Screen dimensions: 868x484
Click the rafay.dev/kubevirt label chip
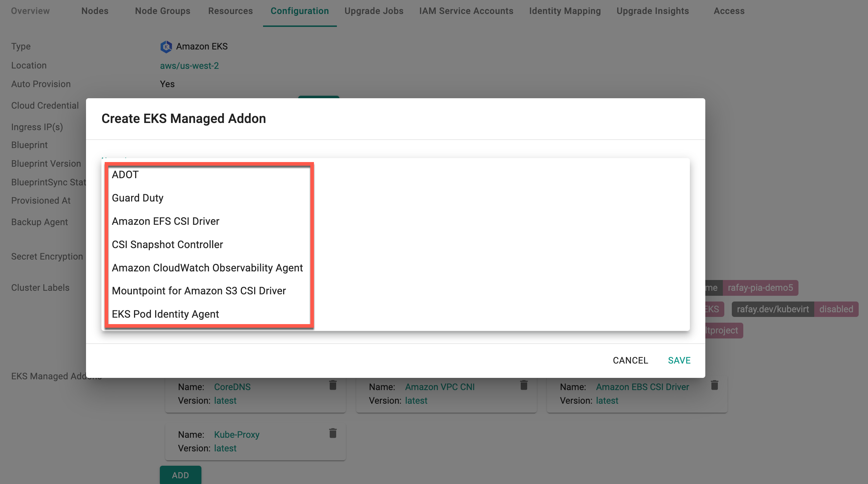pyautogui.click(x=773, y=309)
